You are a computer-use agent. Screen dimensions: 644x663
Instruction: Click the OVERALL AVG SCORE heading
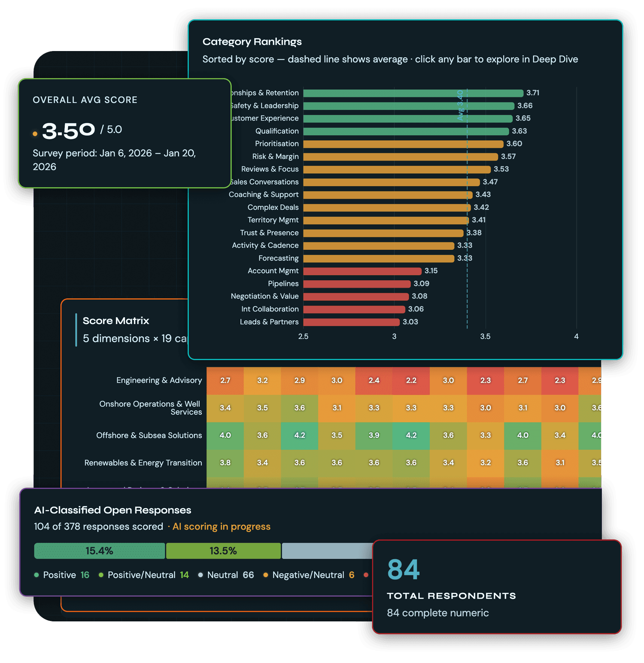point(85,100)
